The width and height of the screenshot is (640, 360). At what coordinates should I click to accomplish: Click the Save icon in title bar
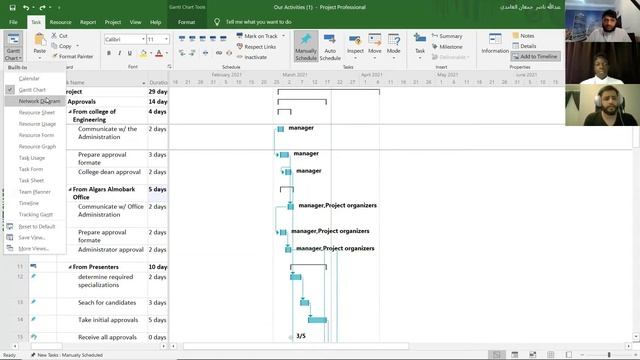pyautogui.click(x=13, y=7)
